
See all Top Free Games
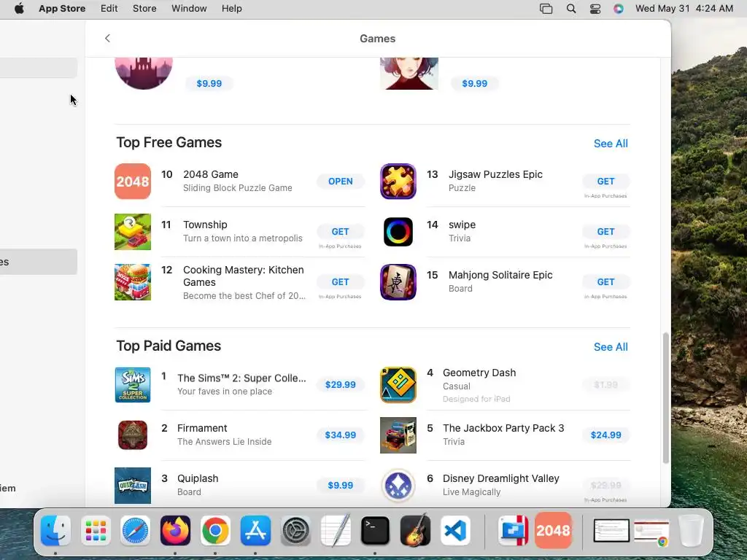[x=611, y=144]
